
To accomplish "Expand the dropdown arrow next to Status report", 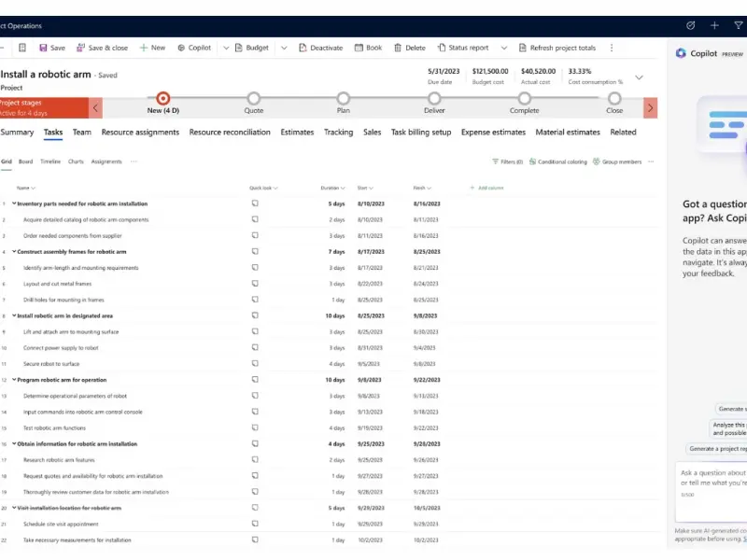I will click(504, 48).
